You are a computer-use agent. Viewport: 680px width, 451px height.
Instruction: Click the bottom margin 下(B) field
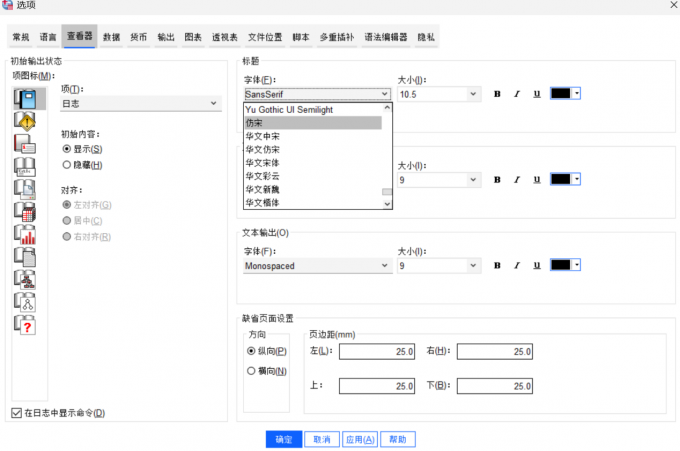click(495, 386)
